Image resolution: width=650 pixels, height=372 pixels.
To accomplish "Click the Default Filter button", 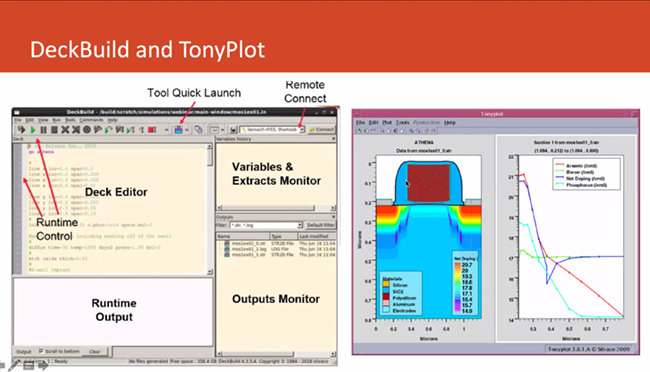I will click(320, 225).
